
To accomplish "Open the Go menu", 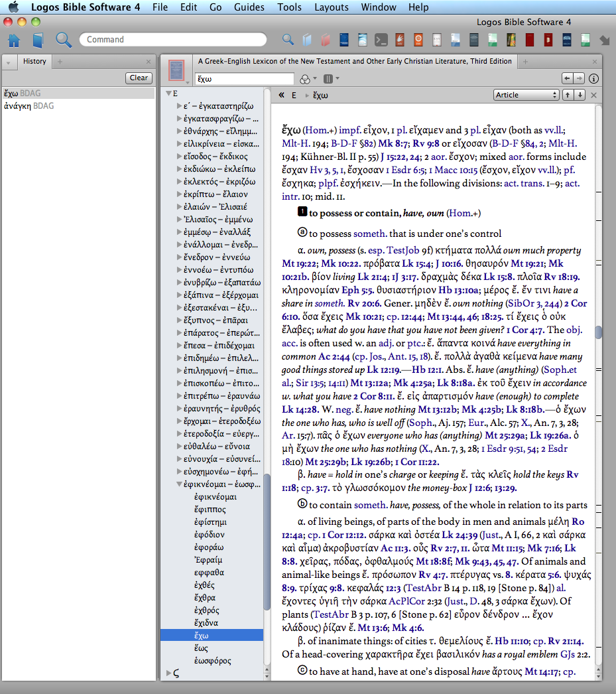I will 216,7.
